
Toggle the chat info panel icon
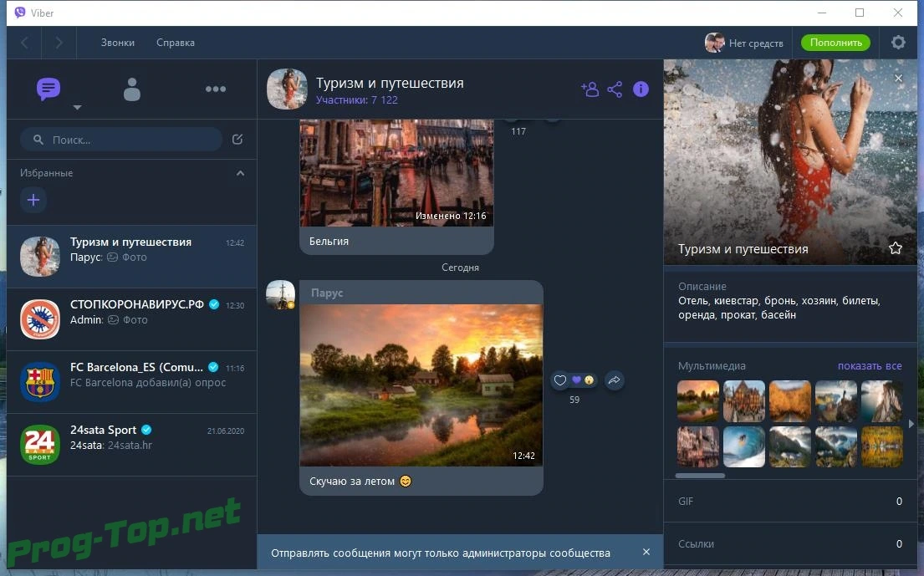(x=641, y=89)
